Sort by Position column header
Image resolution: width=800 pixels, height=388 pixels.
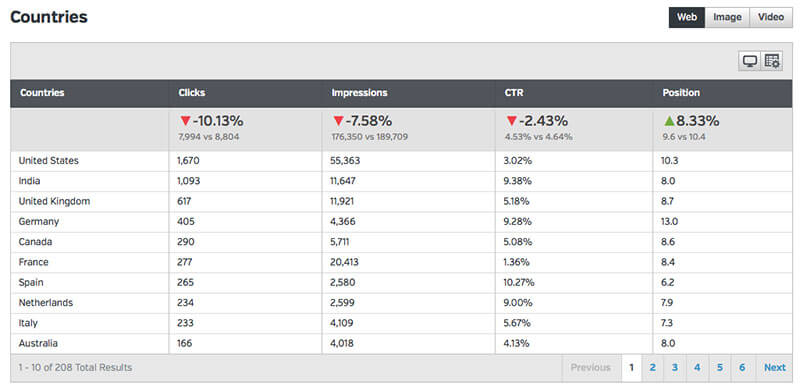click(681, 93)
